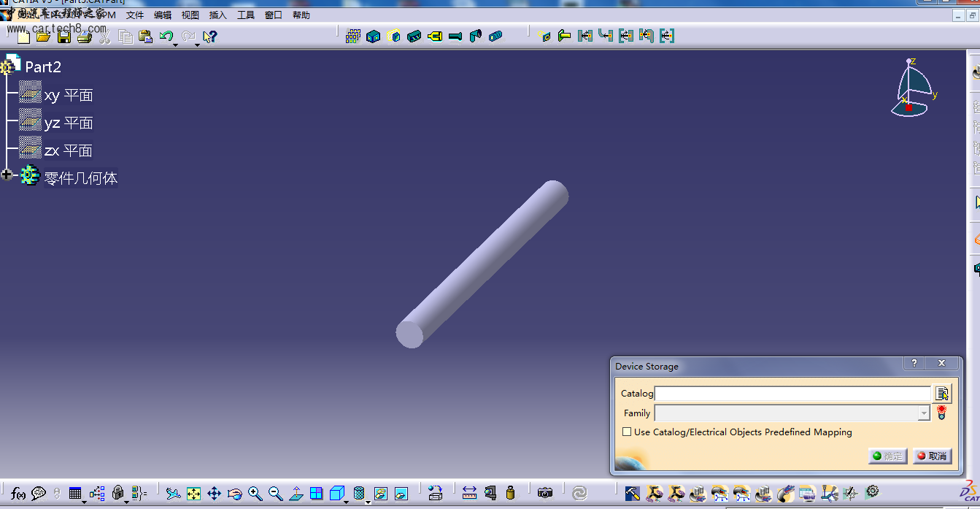Click the What's This help pointer icon
The image size is (980, 509).
tap(209, 37)
